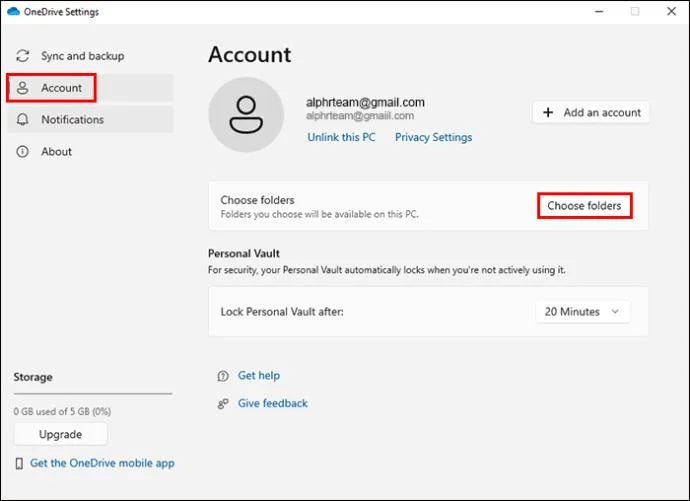The image size is (690, 501).
Task: Click the Account page heading
Action: pyautogui.click(x=250, y=55)
